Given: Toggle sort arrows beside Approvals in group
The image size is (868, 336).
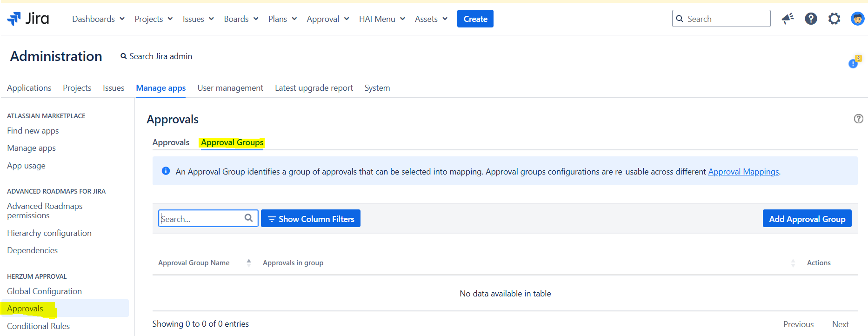Looking at the screenshot, I should click(793, 263).
